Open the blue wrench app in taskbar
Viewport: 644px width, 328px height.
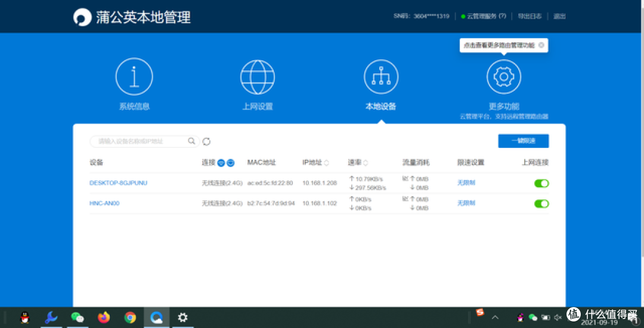[51, 317]
